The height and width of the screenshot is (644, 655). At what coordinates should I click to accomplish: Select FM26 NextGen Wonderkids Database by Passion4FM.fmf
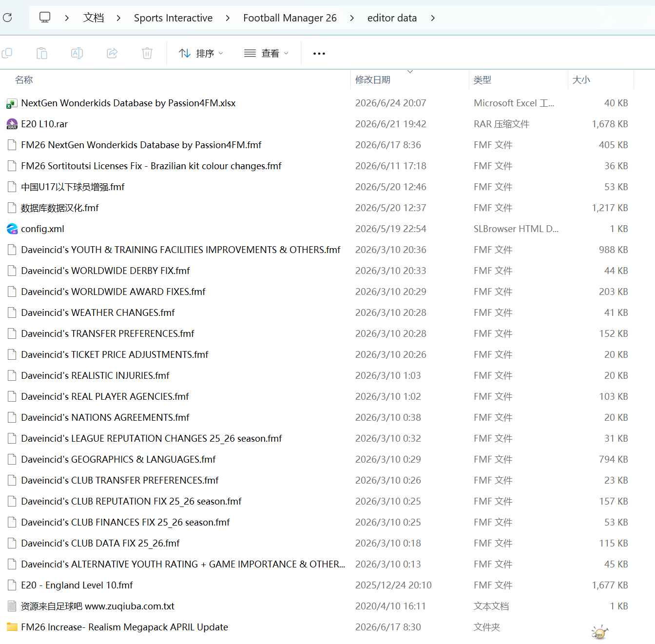141,145
